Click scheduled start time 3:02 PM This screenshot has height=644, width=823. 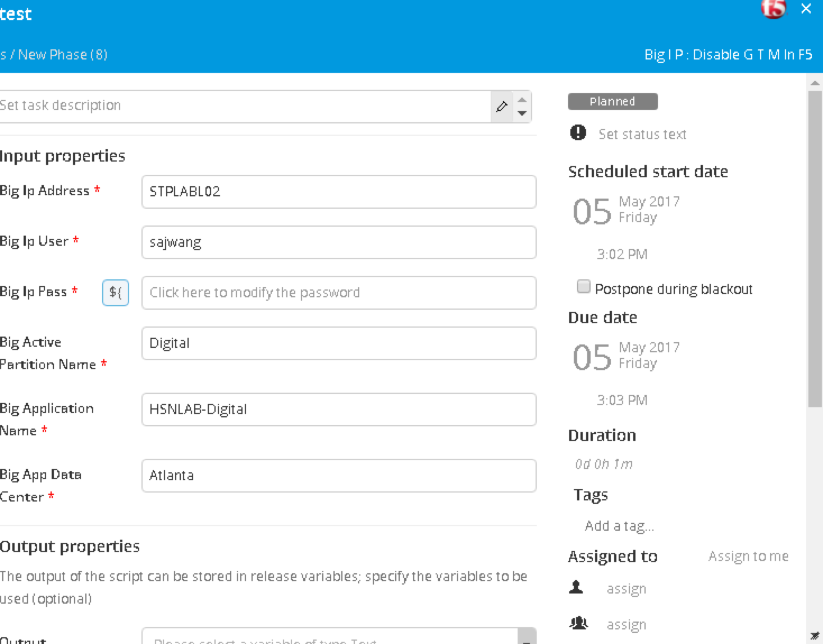click(622, 254)
